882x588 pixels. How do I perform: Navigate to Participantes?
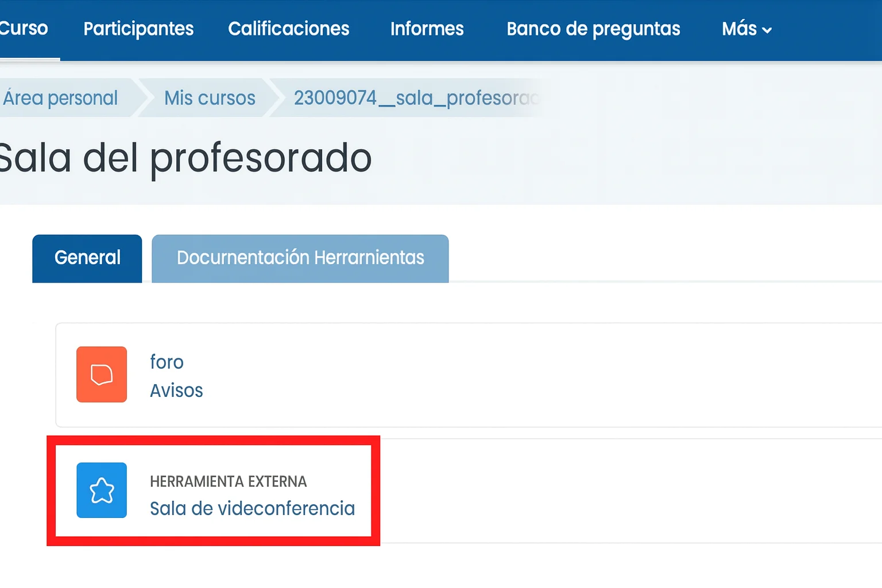[138, 29]
